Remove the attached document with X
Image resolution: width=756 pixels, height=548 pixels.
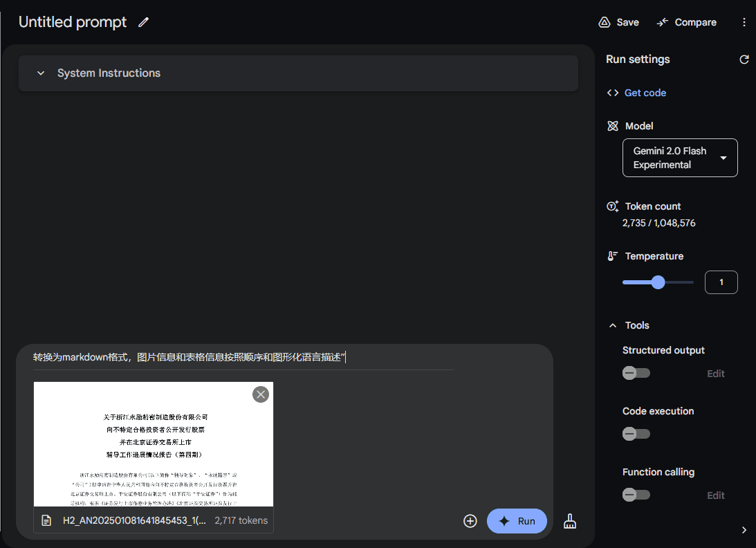261,394
